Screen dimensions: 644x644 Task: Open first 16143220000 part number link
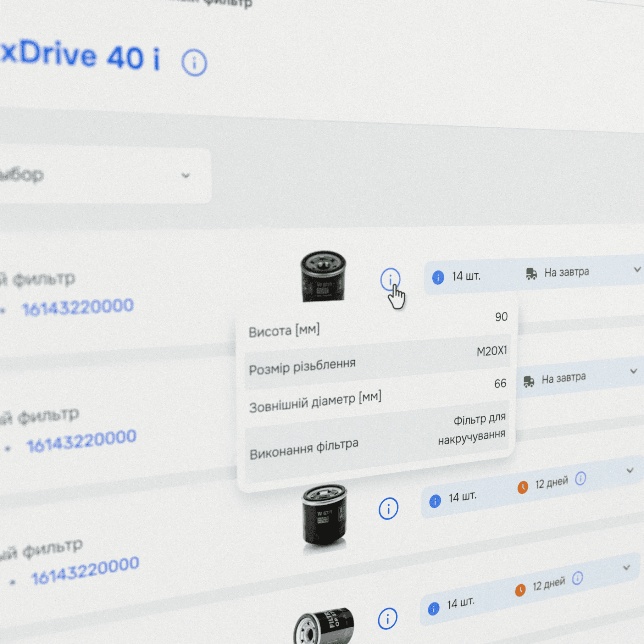(x=78, y=307)
